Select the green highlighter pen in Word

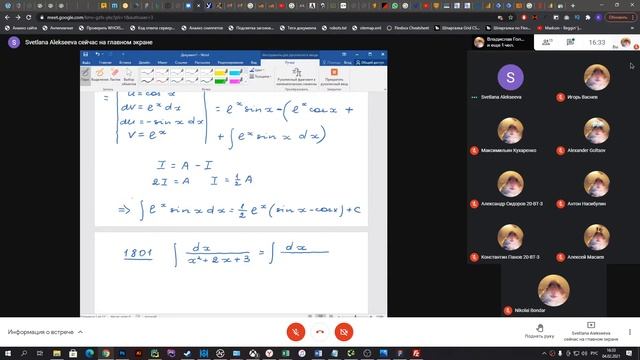221,81
